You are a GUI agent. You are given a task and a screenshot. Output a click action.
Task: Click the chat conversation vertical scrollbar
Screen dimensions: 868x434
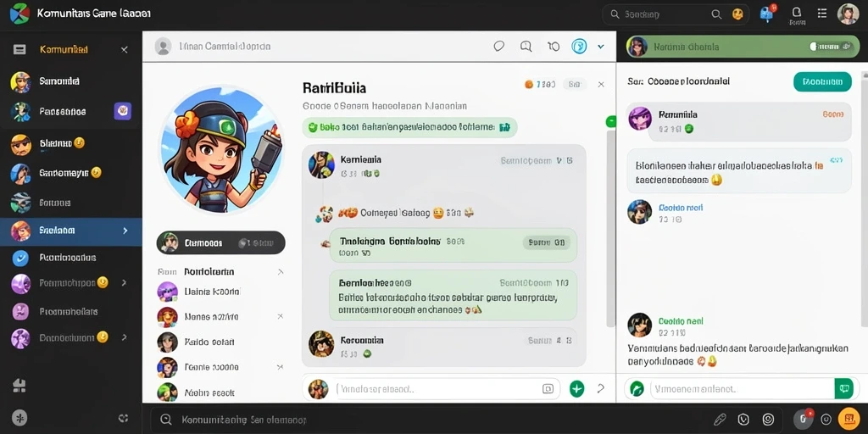(610, 221)
